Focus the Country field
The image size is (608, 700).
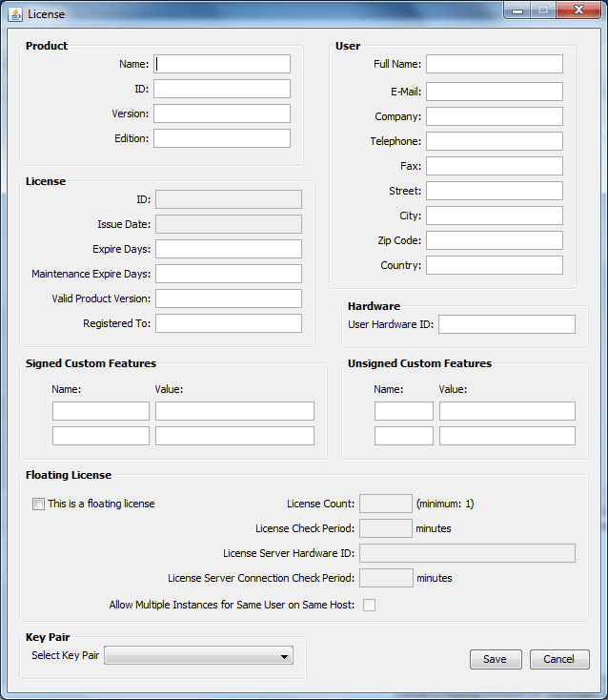point(495,265)
